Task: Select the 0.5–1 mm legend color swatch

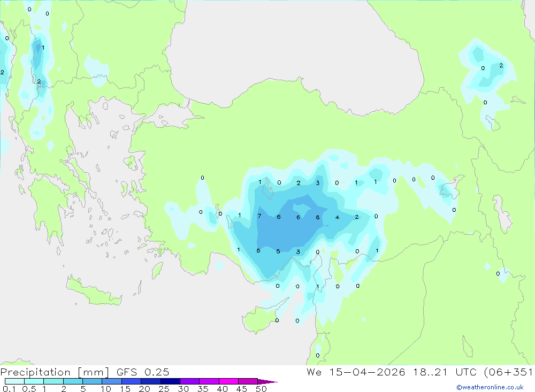Action: point(34,381)
